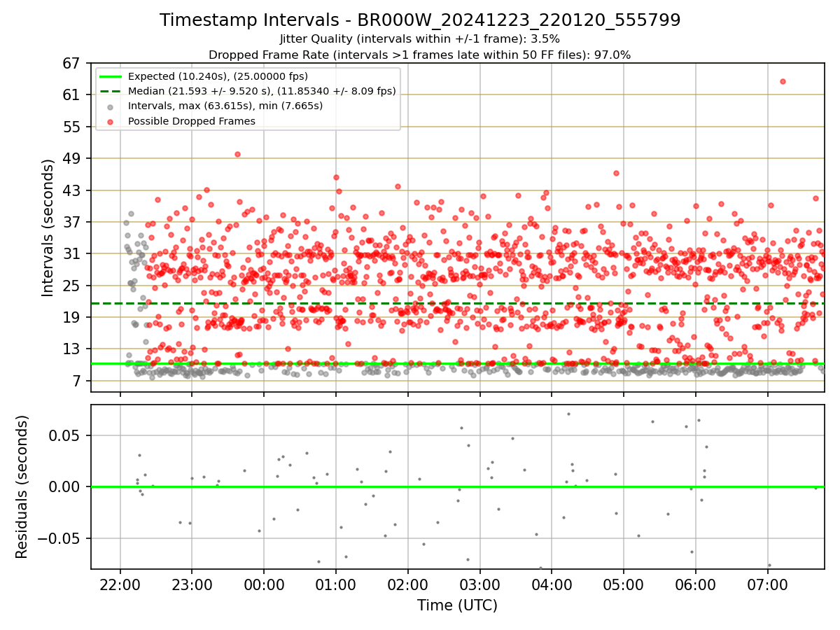
Task: Click the Dropped Frame Rate 97.0% subtitle
Action: [x=420, y=55]
